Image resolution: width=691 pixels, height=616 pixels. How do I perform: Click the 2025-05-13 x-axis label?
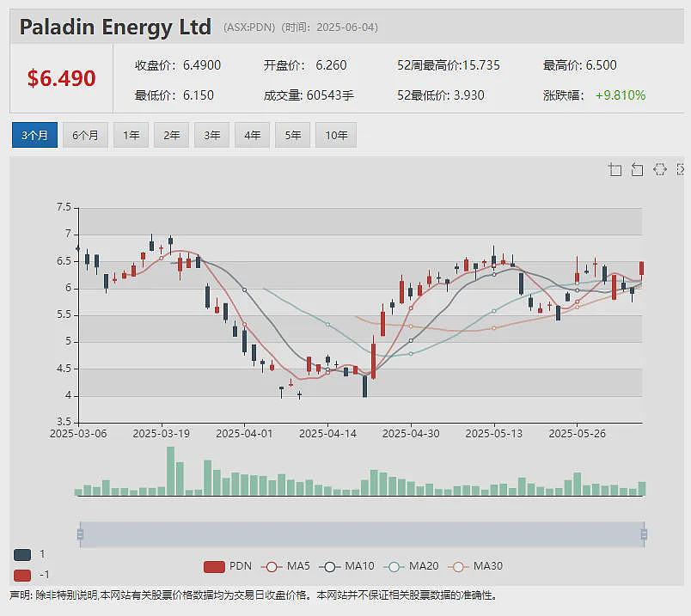click(x=494, y=434)
